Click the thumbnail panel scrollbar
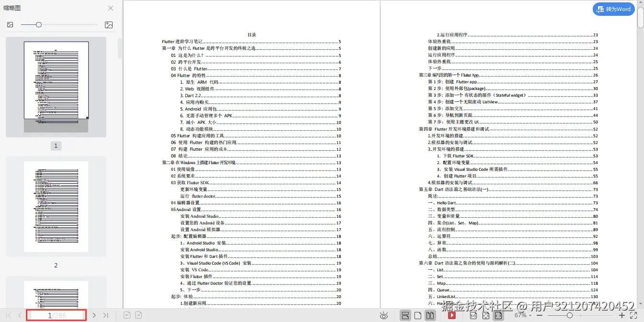644x322 pixels. click(x=120, y=48)
